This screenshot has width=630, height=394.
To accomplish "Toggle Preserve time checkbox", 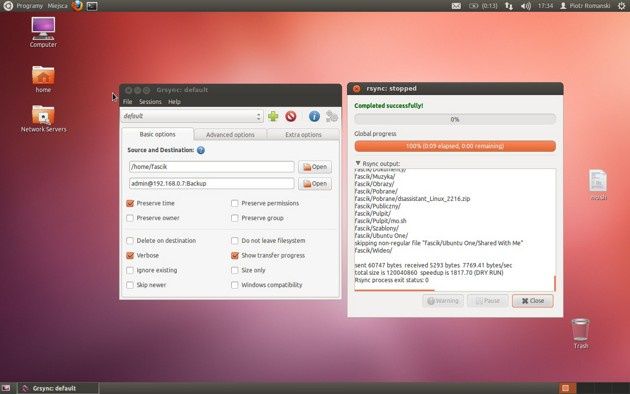I will pyautogui.click(x=130, y=204).
